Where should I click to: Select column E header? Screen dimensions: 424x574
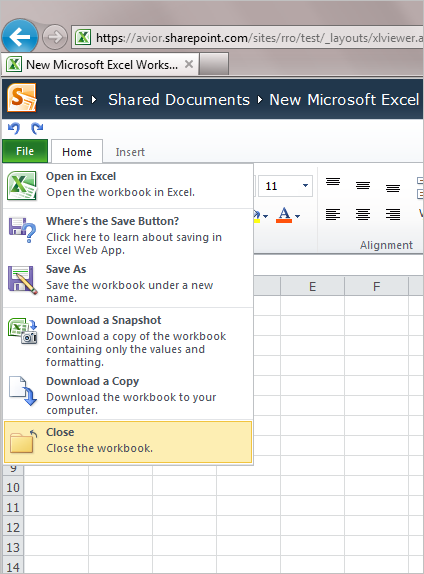[312, 286]
